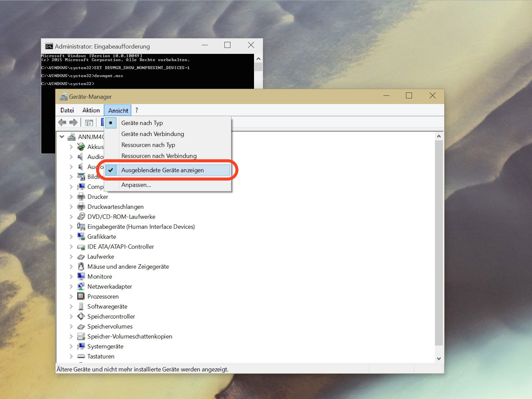
Task: Click the Speichervolumes icon
Action: coord(81,327)
